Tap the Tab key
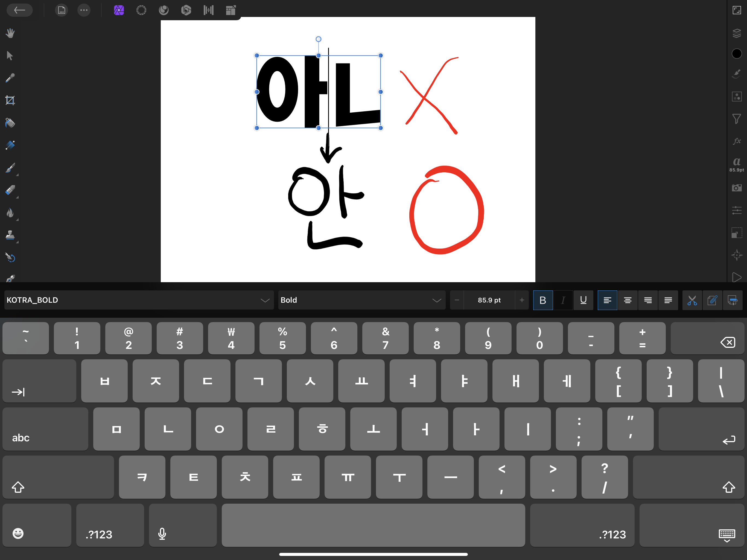 pyautogui.click(x=39, y=381)
